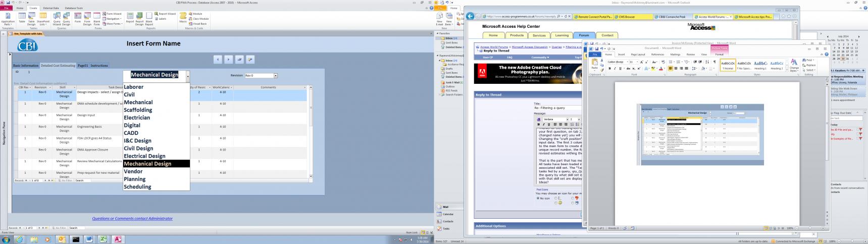The image size is (868, 244).
Task: Click Word icon on Windows taskbar
Action: pyautogui.click(x=90, y=239)
